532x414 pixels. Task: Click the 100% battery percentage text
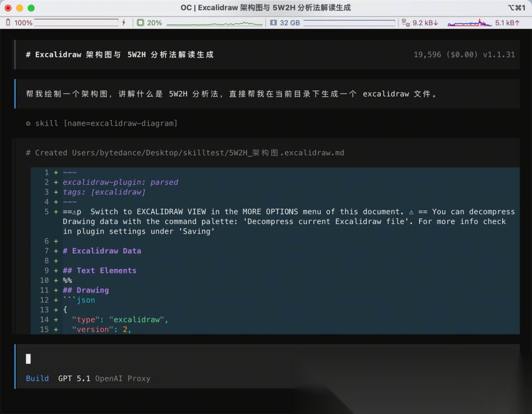23,23
